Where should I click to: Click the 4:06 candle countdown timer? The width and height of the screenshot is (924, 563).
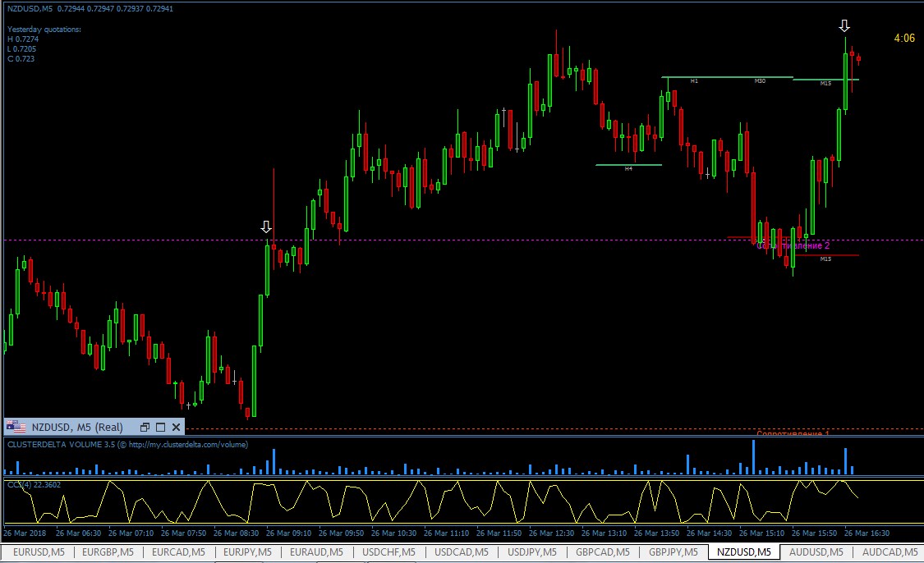pyautogui.click(x=904, y=39)
